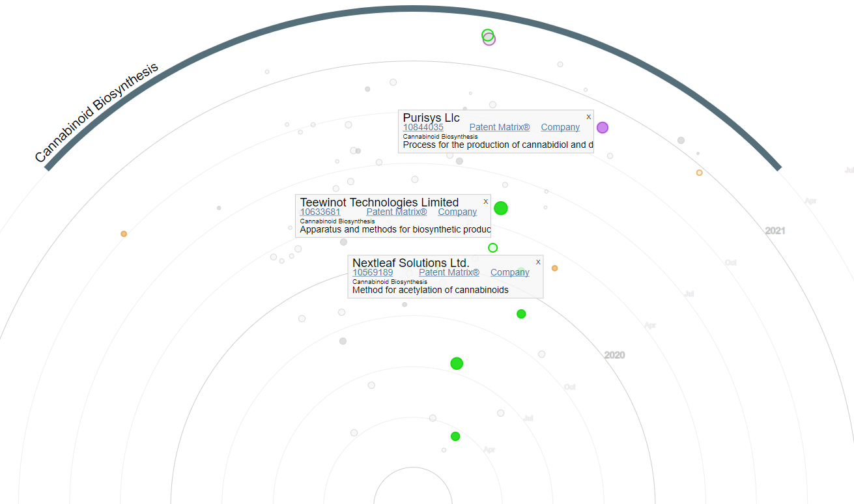Click Cannabinoid Biosynthesis category in Teewinot tooltip
The width and height of the screenshot is (854, 504).
pos(337,221)
